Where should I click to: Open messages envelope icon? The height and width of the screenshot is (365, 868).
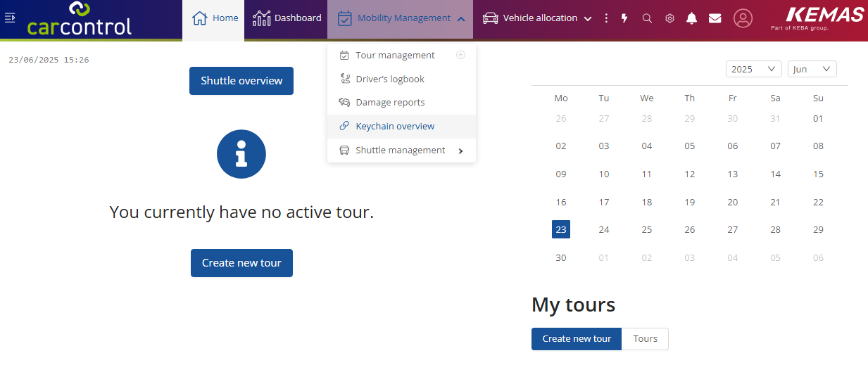coord(715,18)
